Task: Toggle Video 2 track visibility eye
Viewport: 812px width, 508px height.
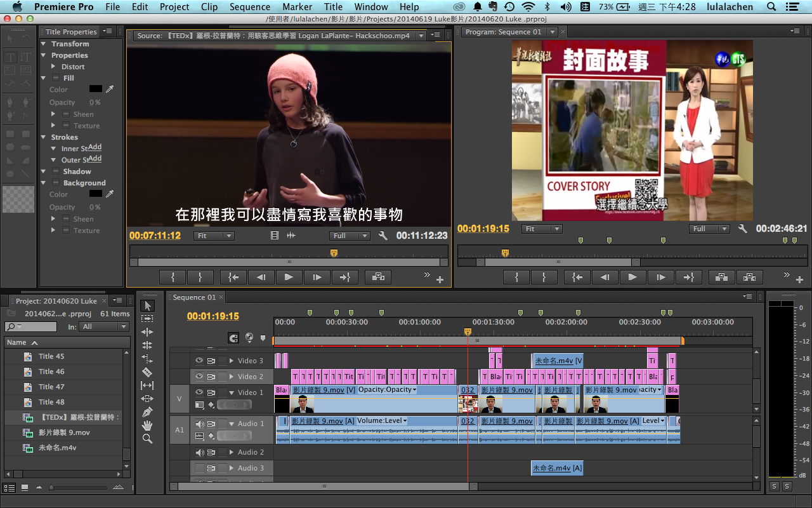Action: (199, 376)
